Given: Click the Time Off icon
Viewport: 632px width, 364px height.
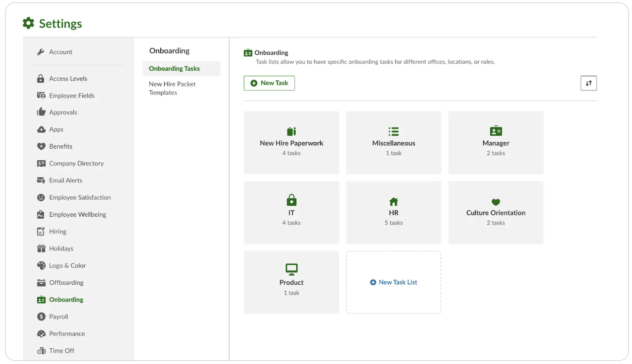Looking at the screenshot, I should coord(41,350).
